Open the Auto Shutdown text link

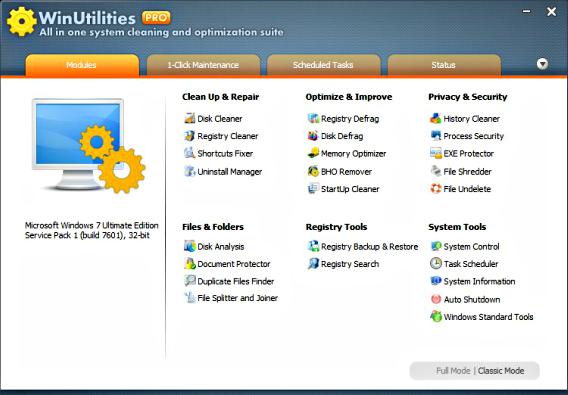[472, 299]
